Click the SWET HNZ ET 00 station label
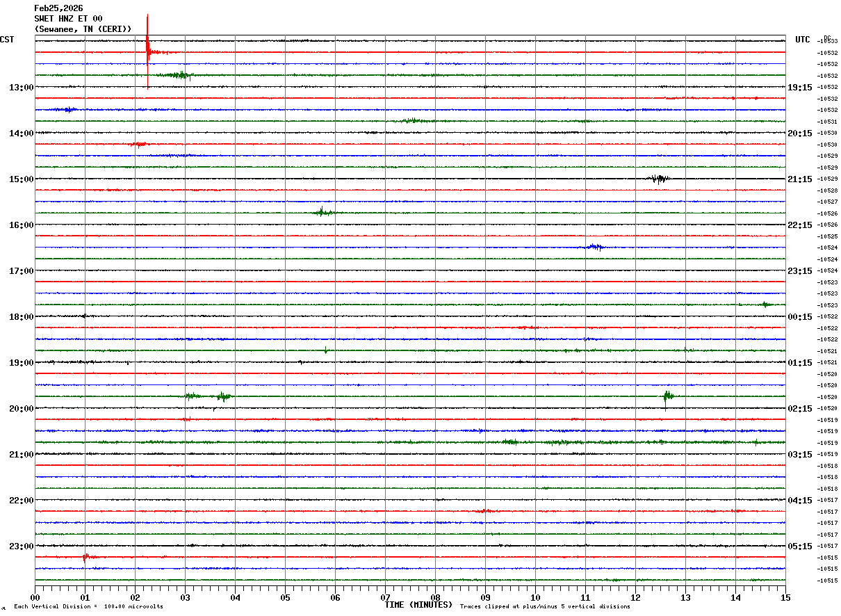 (x=68, y=19)
